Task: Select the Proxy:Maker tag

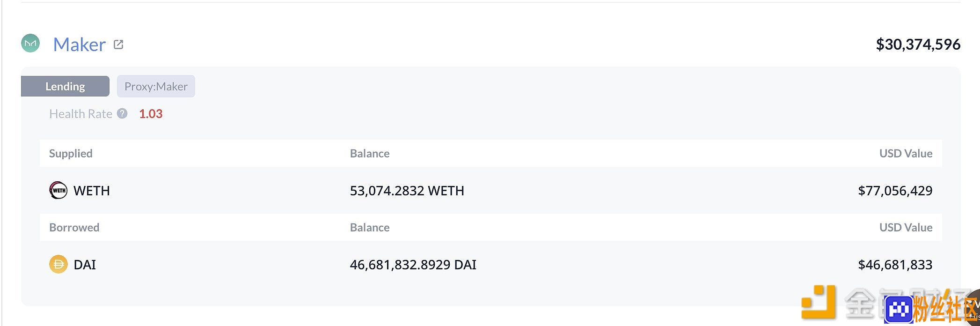Action: 156,86
